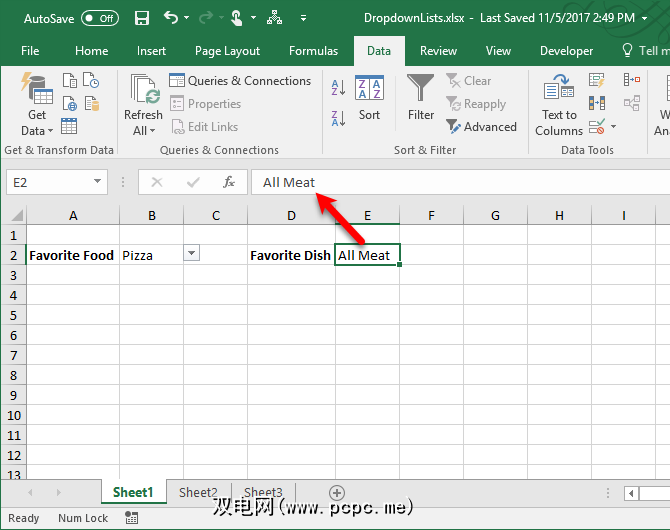Click the Queries & Connections button

pos(240,81)
